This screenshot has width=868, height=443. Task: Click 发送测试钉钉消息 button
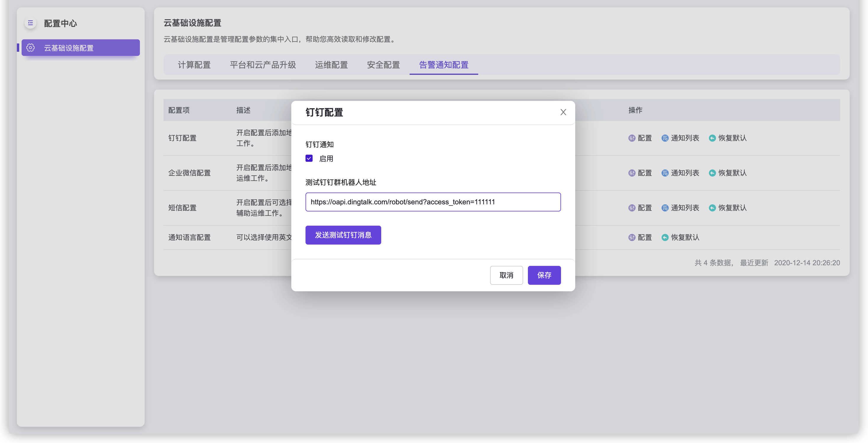(x=343, y=235)
